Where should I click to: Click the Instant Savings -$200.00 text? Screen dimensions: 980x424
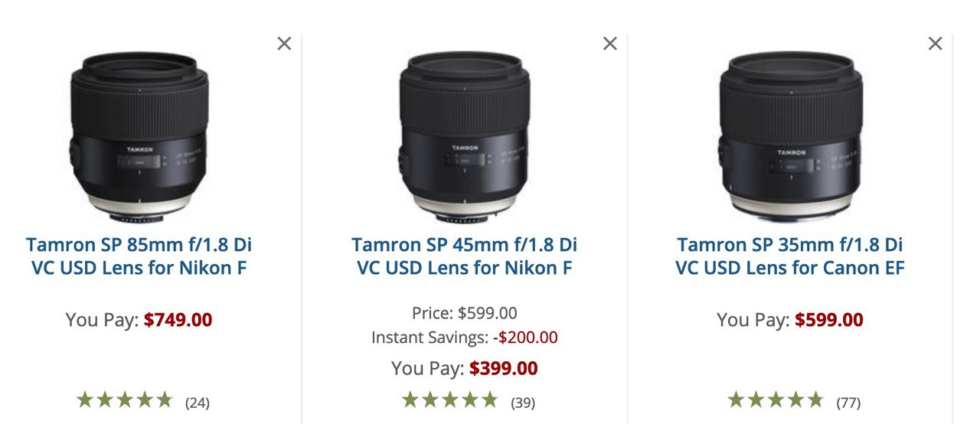[464, 338]
